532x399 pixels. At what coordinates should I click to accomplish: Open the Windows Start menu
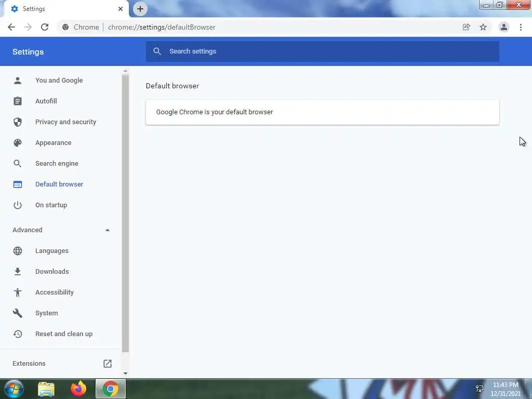pyautogui.click(x=14, y=389)
